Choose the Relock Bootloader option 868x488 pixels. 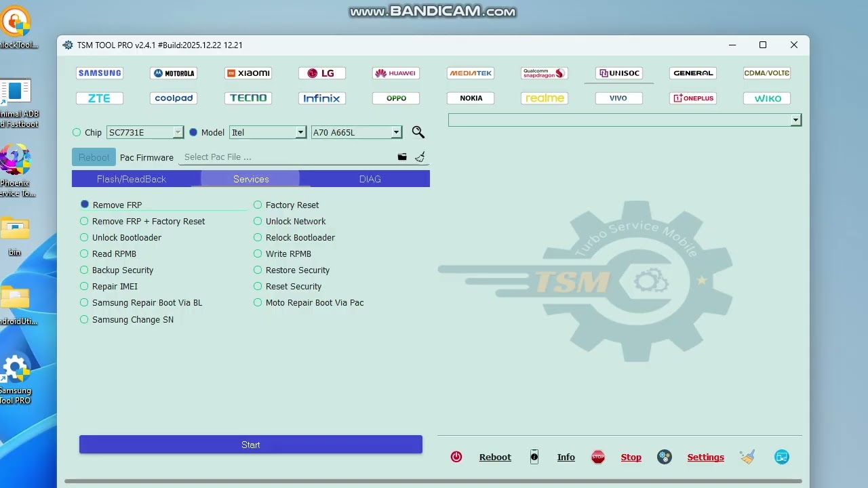[294, 237]
